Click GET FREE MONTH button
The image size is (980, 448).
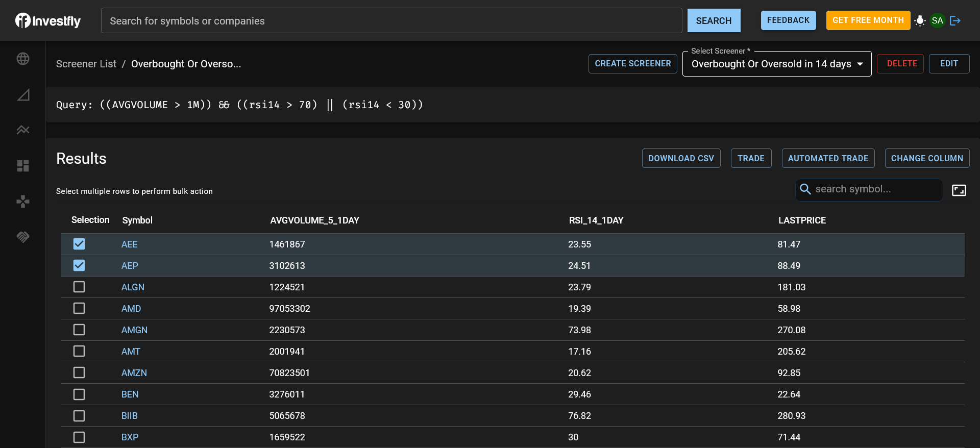pyautogui.click(x=868, y=20)
